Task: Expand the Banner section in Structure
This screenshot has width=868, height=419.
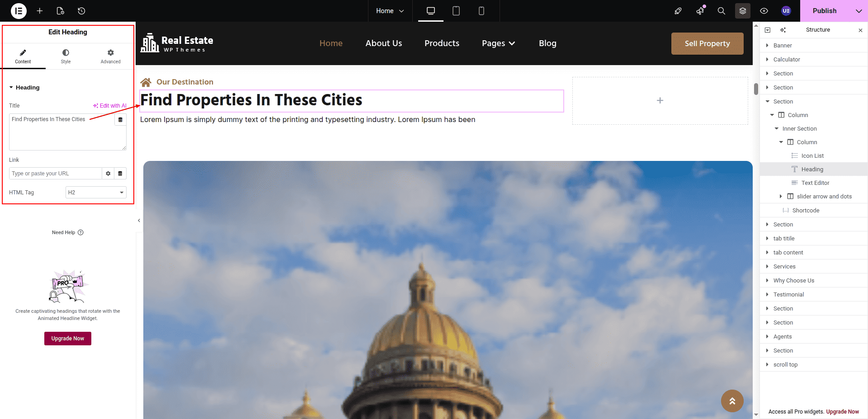Action: pos(767,46)
